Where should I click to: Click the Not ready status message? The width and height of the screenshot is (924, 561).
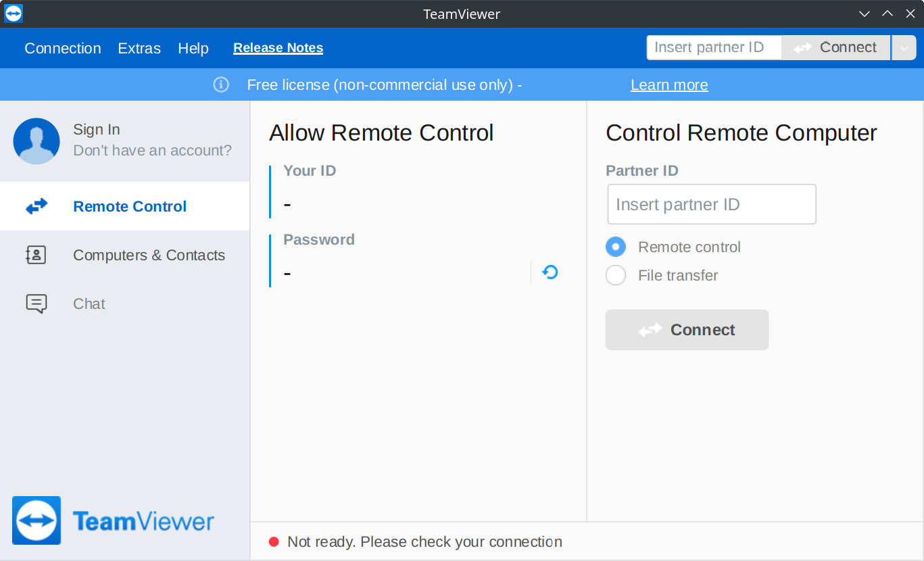pyautogui.click(x=424, y=541)
